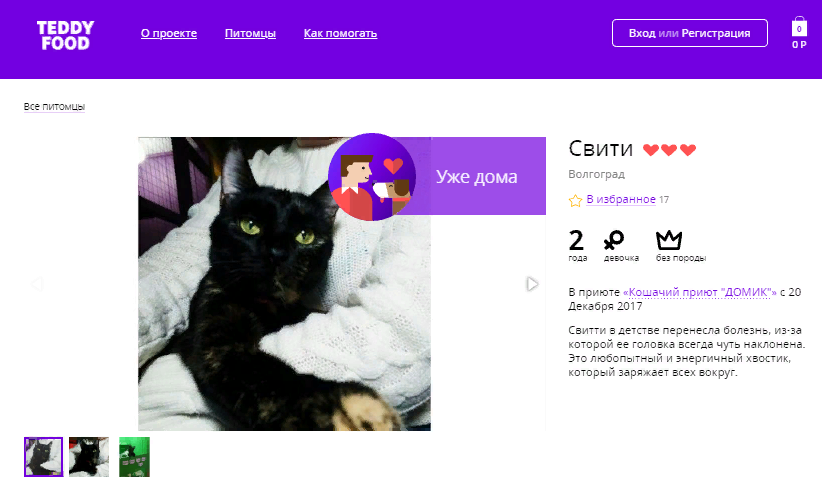Click the adopted owner and dog badge
Viewport: 822px width, 495px height.
click(x=372, y=177)
